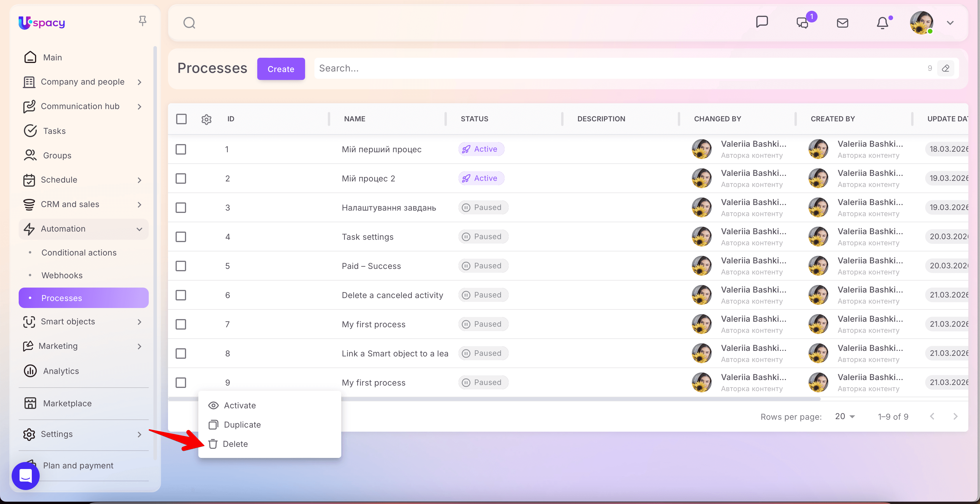The width and height of the screenshot is (980, 504).
Task: Click the Create button
Action: 281,69
